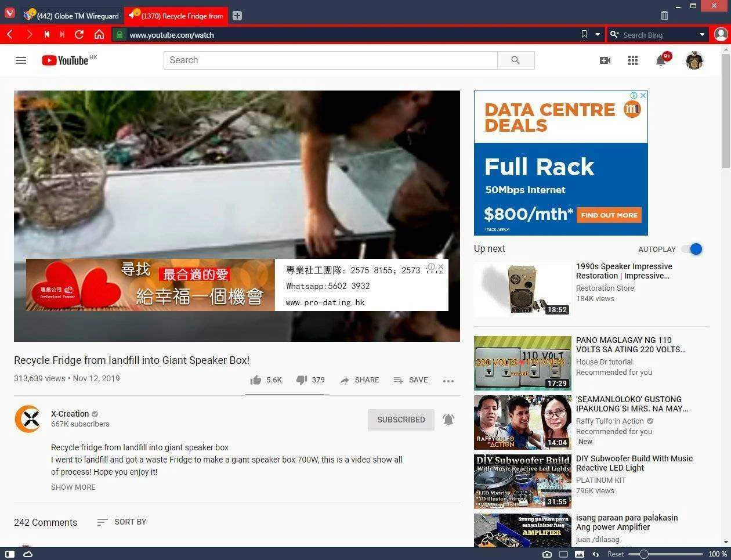731x560 pixels.
Task: Toggle the Autoplay switch
Action: [x=692, y=249]
